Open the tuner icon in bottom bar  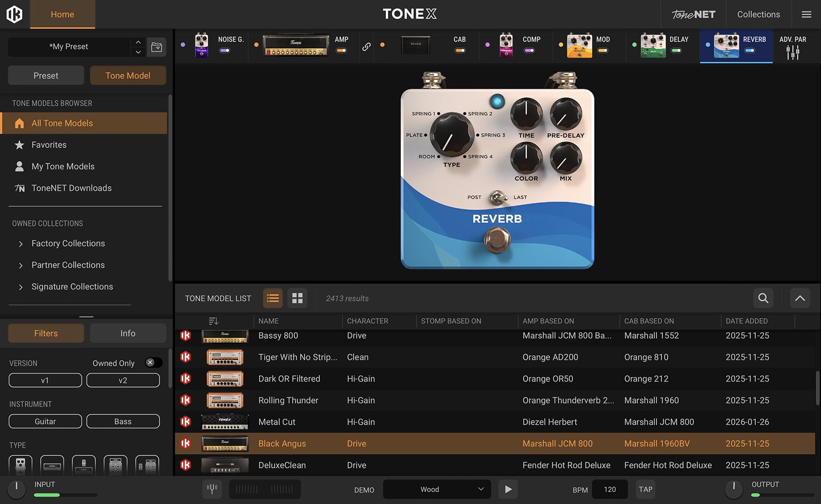click(x=212, y=489)
